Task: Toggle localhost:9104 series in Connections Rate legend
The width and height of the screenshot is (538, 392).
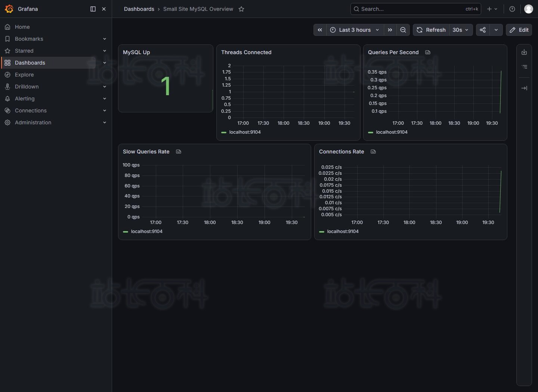Action: click(343, 231)
